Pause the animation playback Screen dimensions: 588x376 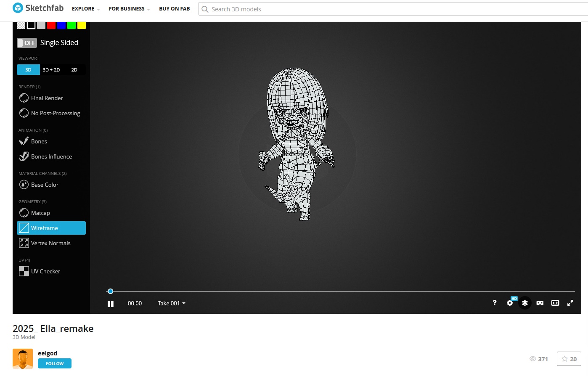[111, 304]
